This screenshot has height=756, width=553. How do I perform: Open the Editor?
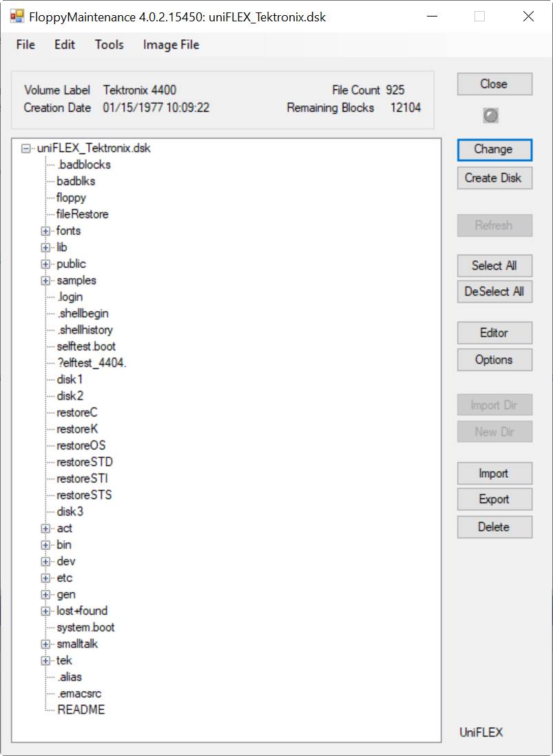(494, 333)
